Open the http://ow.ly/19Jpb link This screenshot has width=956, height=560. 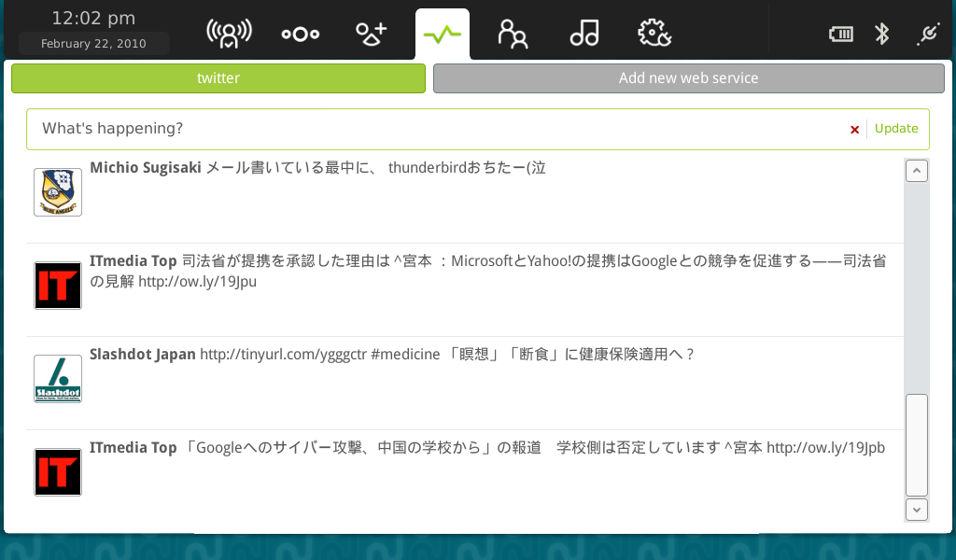point(825,448)
